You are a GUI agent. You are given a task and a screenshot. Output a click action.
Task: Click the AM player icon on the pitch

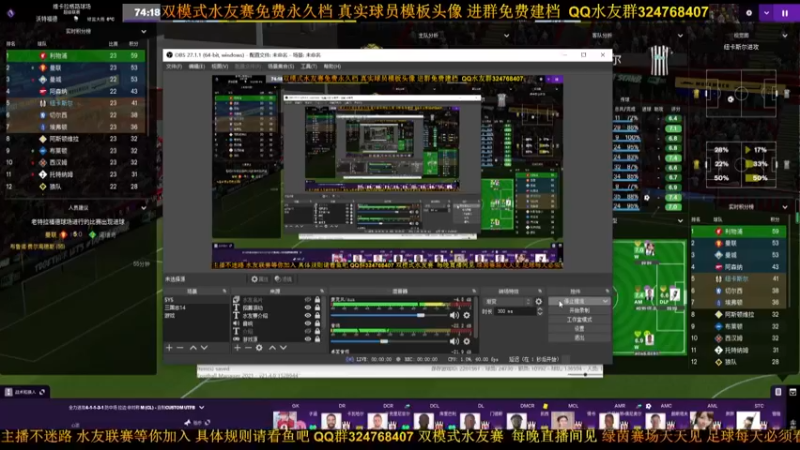point(648,294)
